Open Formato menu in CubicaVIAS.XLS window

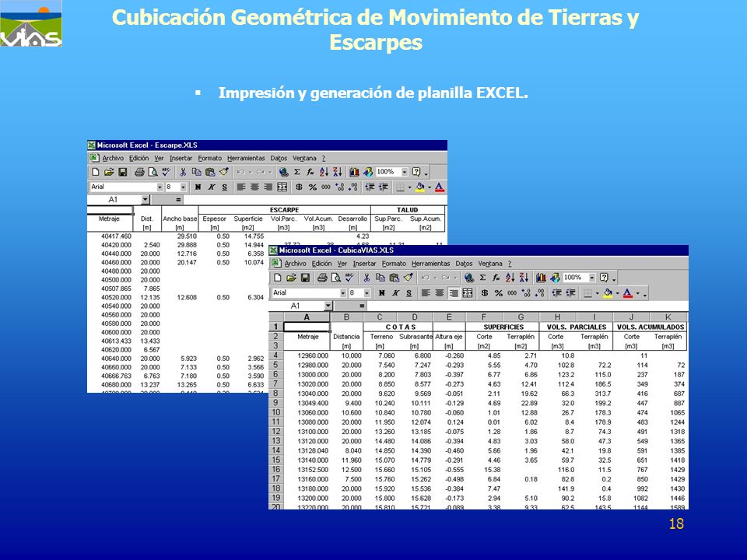(394, 264)
